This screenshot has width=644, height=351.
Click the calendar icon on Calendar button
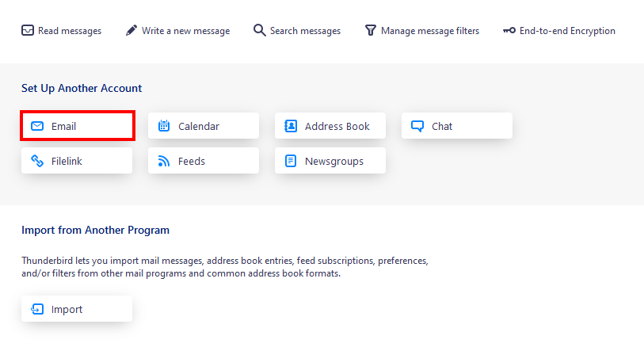pyautogui.click(x=164, y=126)
